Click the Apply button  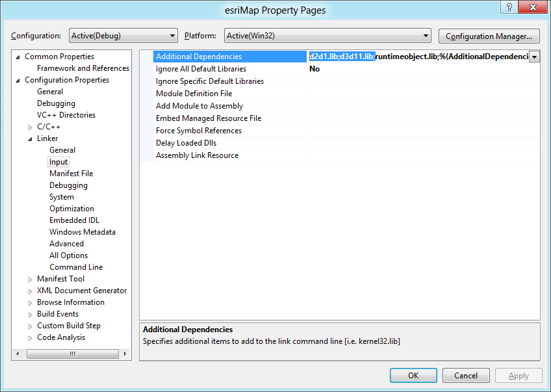[x=519, y=376]
